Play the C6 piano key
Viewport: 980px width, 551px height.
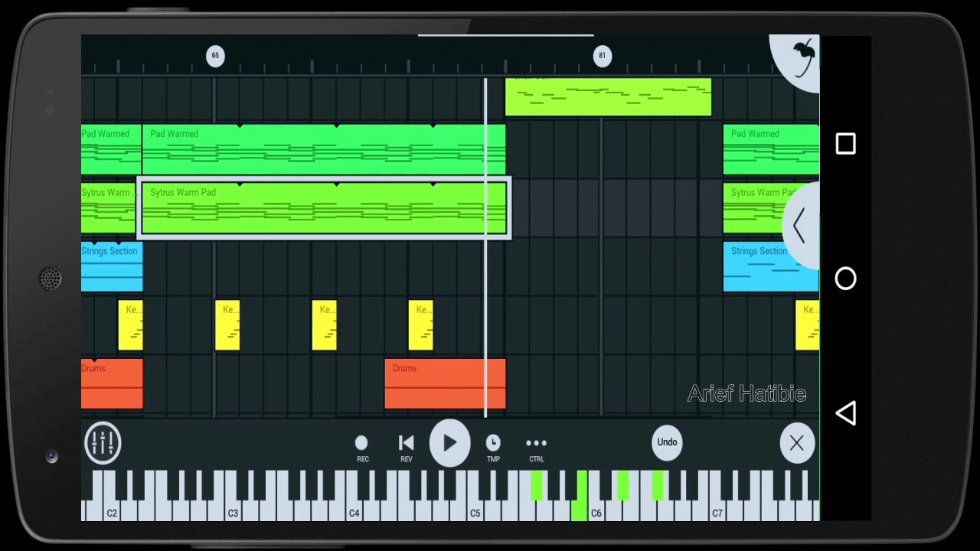pos(595,511)
